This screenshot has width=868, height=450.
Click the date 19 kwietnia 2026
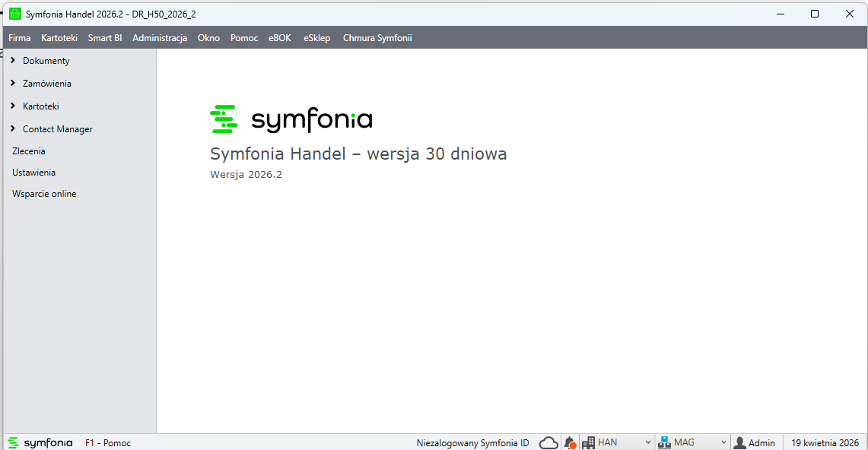point(825,442)
